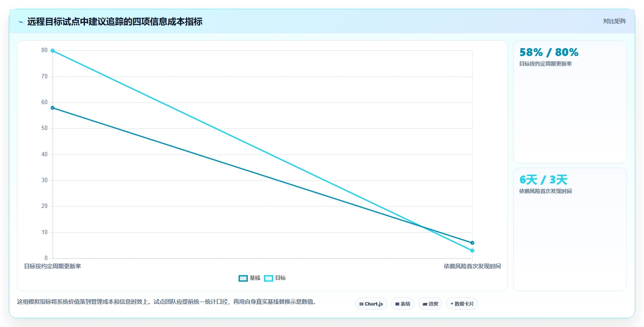This screenshot has height=327, width=644.
Task: Click the 目标 data point at 80
Action: [53, 51]
